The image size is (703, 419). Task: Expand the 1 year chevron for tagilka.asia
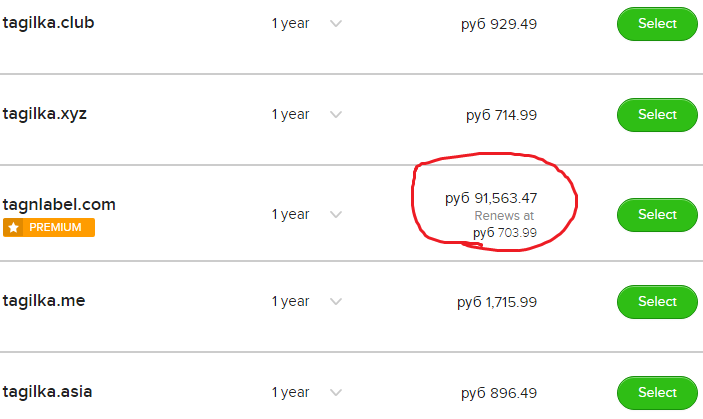pyautogui.click(x=335, y=393)
